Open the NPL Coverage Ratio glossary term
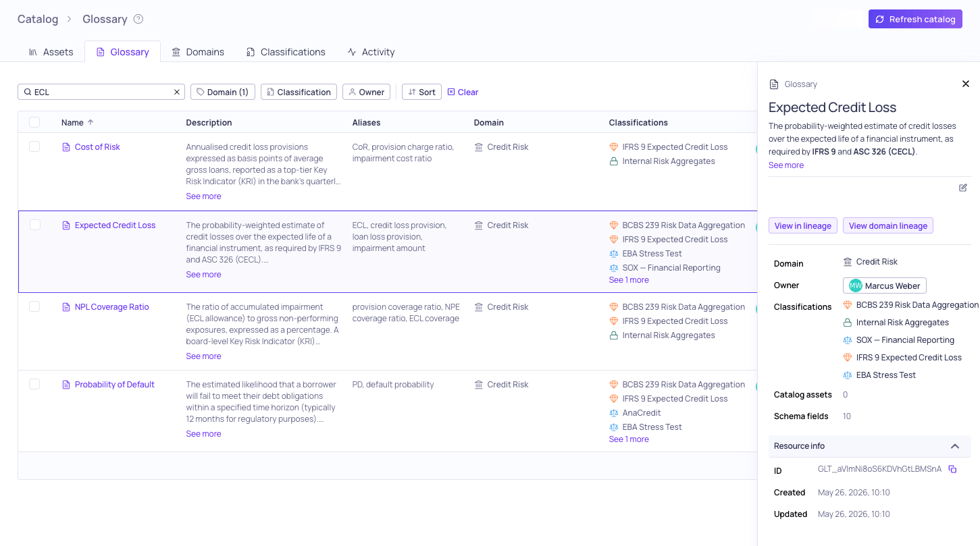 pyautogui.click(x=112, y=307)
